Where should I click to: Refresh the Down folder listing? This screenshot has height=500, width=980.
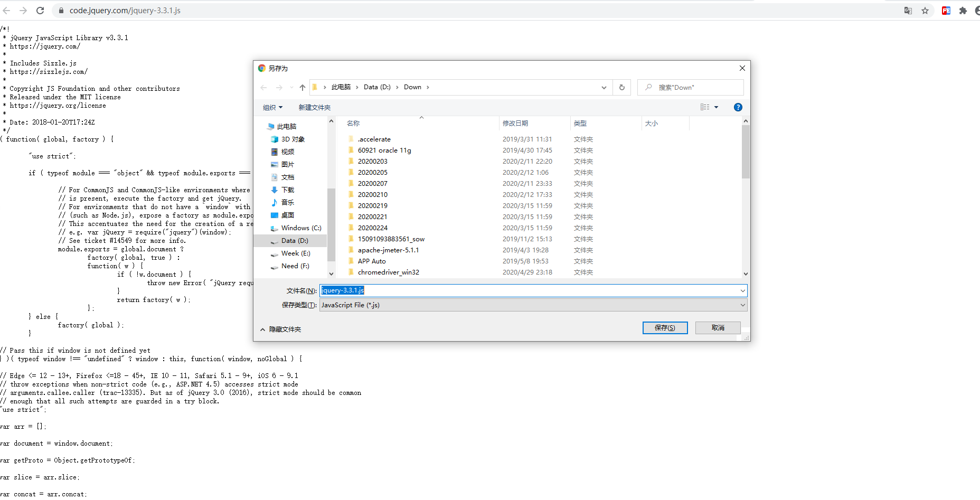[x=622, y=88]
